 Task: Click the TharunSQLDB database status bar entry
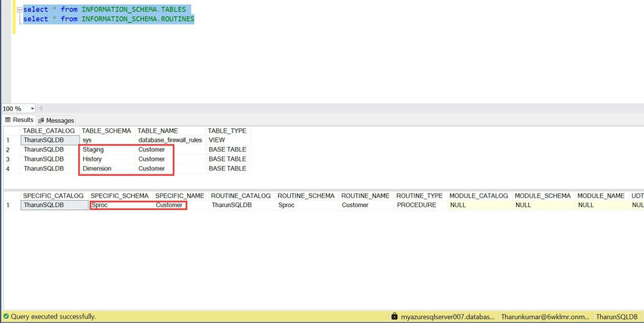(617, 316)
